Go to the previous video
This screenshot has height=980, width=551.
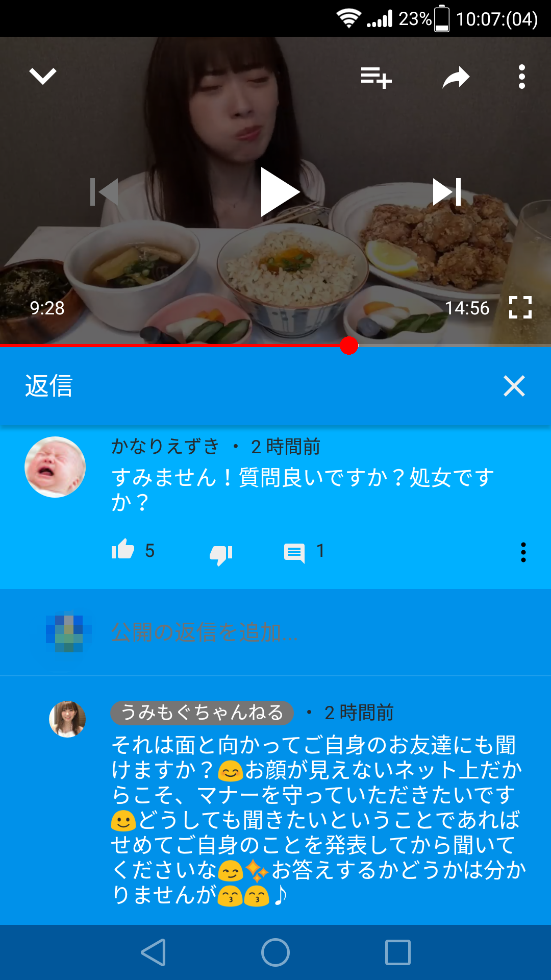(x=104, y=192)
